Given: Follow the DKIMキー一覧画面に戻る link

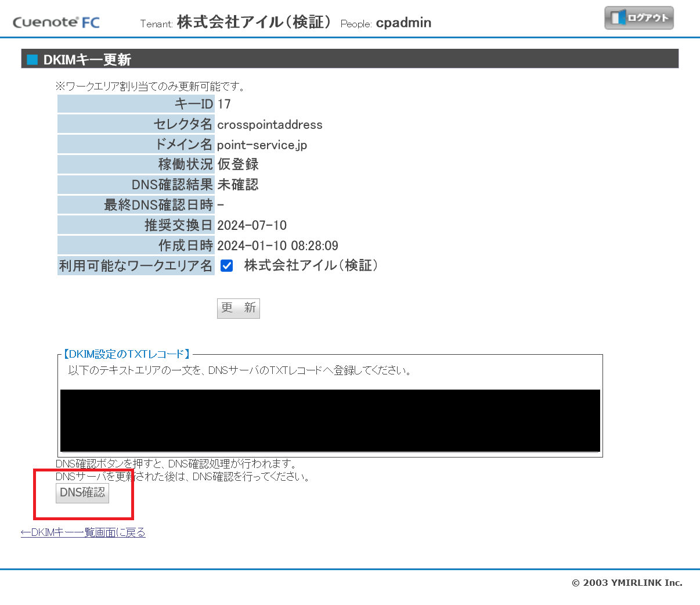Looking at the screenshot, I should tap(84, 532).
